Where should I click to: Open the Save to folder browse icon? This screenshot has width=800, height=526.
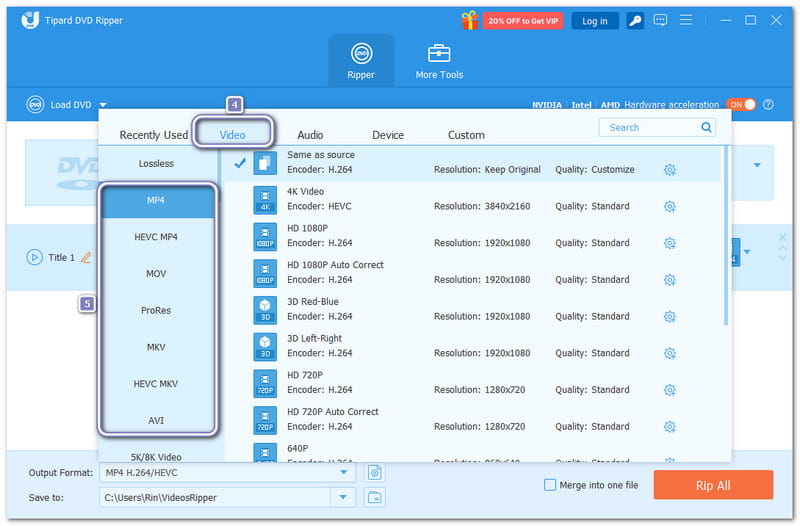point(375,497)
